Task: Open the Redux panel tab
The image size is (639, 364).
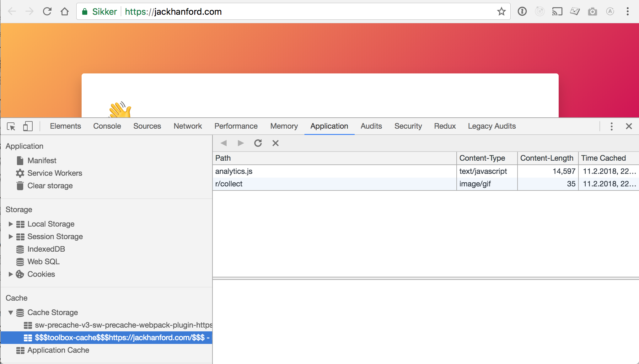Action: [x=445, y=126]
